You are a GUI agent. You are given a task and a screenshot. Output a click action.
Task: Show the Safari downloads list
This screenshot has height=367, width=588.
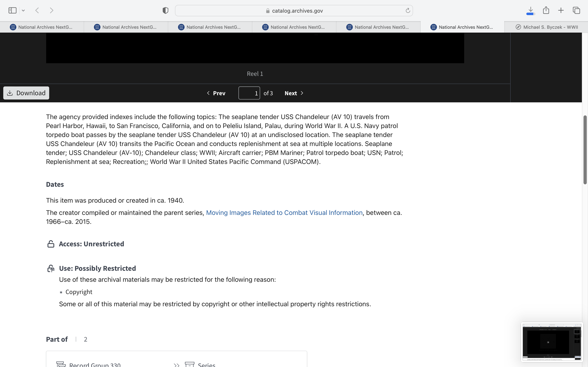pyautogui.click(x=531, y=10)
